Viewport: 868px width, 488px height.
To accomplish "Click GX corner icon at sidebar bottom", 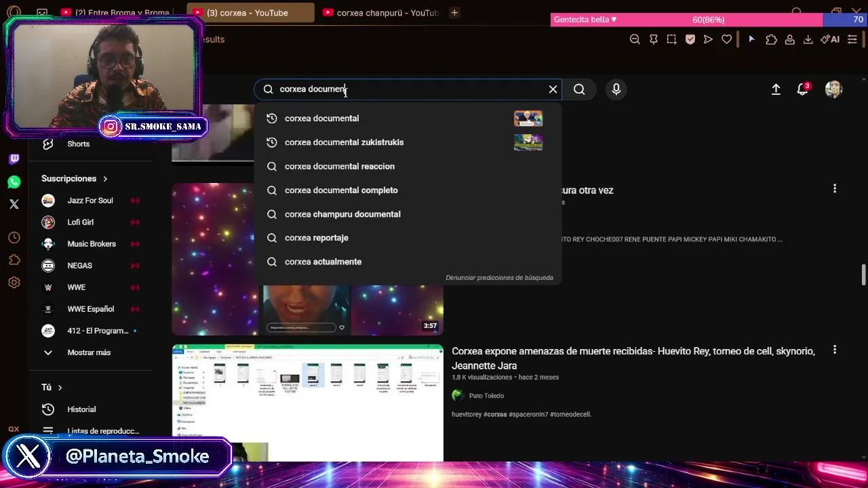I will pos(14,429).
